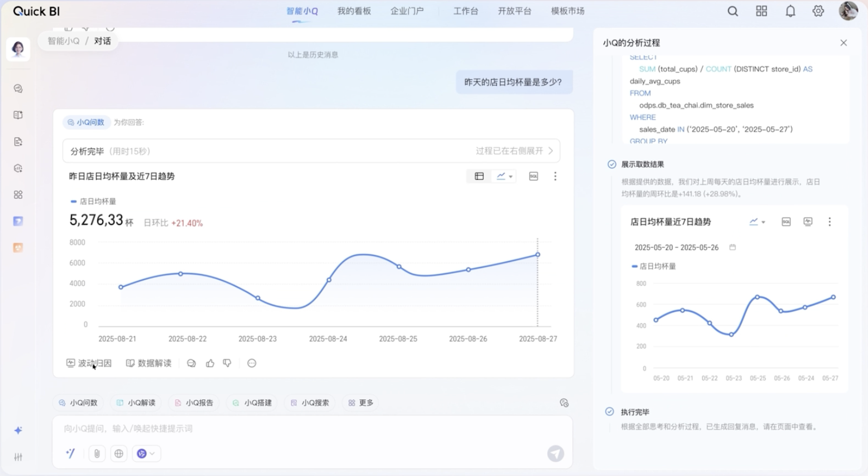The image size is (868, 476).
Task: Select the 小Q问数 shortcut chip
Action: tap(78, 403)
